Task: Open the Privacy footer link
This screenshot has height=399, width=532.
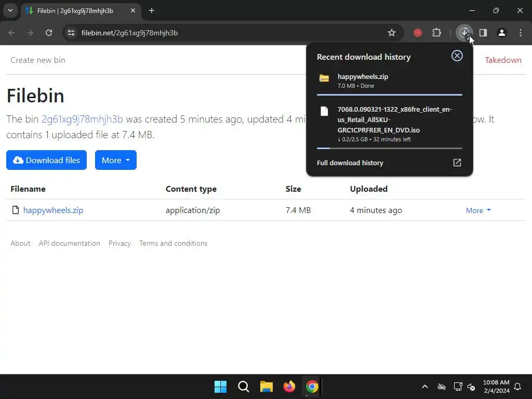Action: 119,243
